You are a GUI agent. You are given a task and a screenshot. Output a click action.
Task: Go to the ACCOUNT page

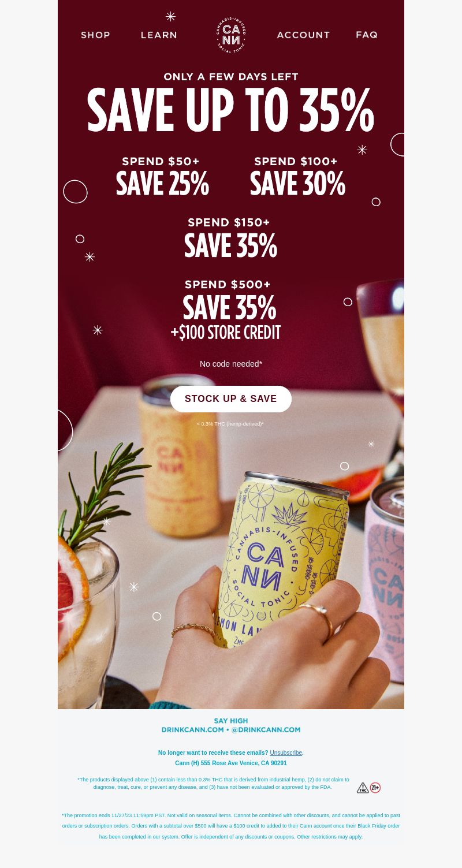[303, 35]
